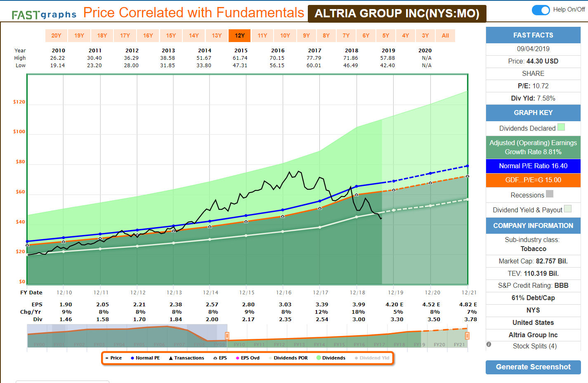Click the COMPANY INFORMATION panel header
The width and height of the screenshot is (588, 383).
pos(533,226)
